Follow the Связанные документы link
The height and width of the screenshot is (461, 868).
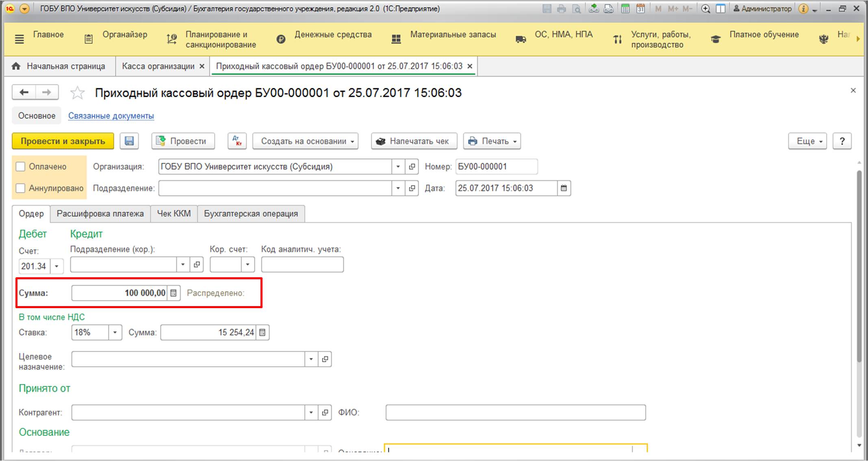pyautogui.click(x=111, y=116)
